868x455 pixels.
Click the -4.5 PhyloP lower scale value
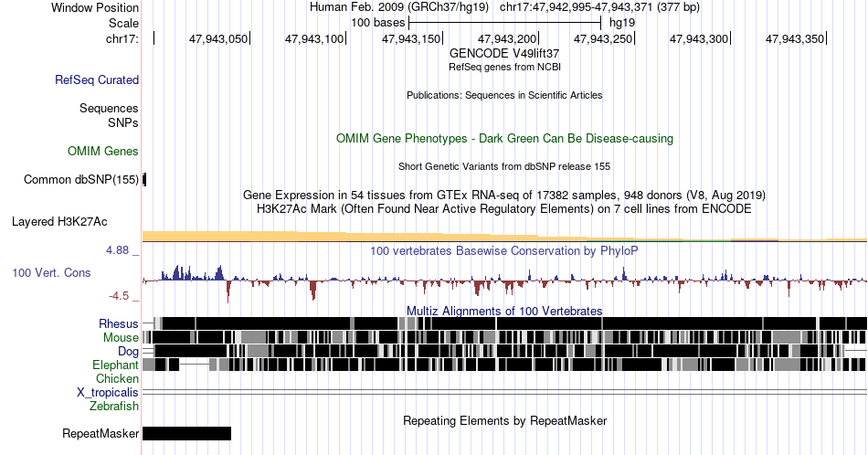pyautogui.click(x=119, y=296)
